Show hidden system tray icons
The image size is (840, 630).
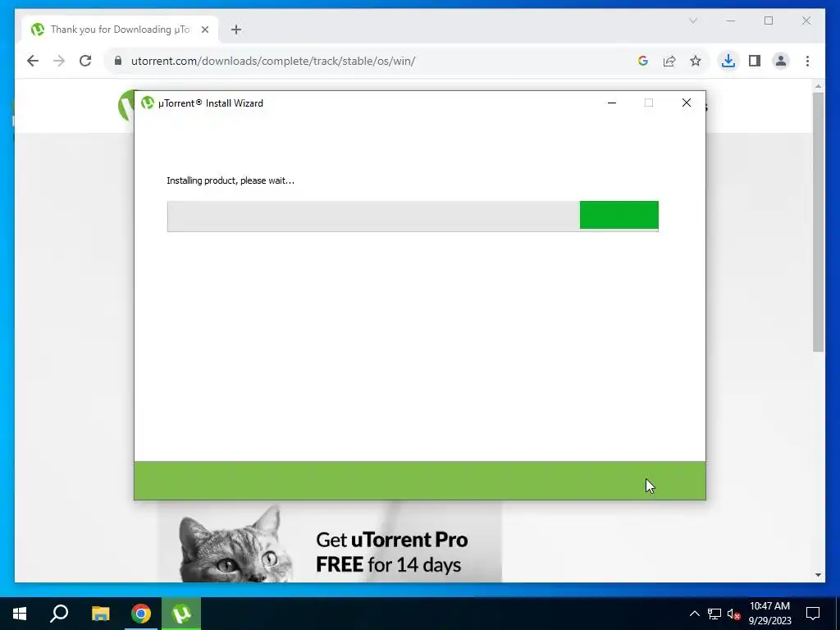(x=694, y=614)
